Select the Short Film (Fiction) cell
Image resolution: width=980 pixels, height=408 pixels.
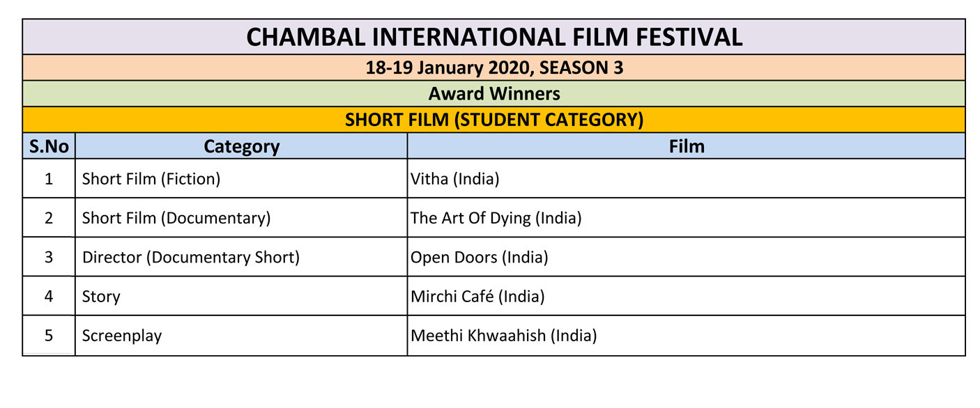241,179
